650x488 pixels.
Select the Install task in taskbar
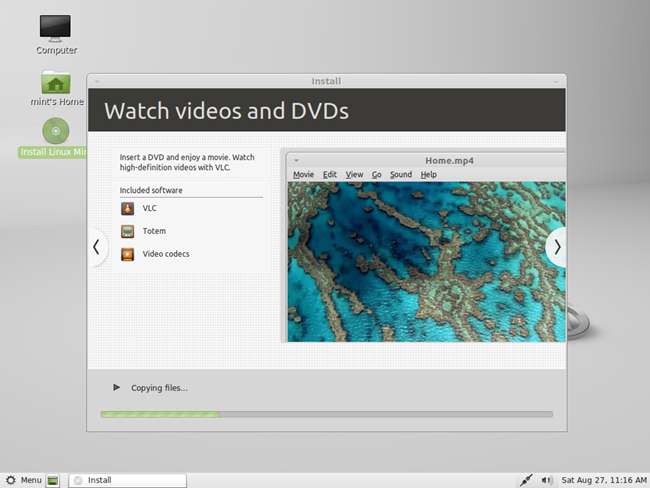(128, 480)
